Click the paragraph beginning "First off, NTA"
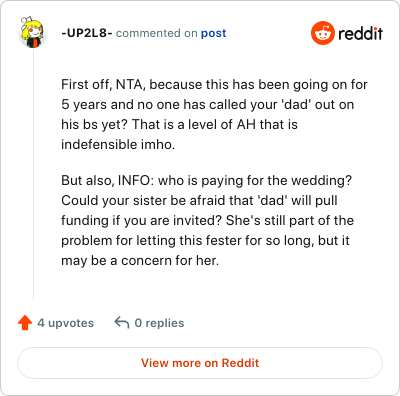This screenshot has width=400, height=396. (x=214, y=114)
